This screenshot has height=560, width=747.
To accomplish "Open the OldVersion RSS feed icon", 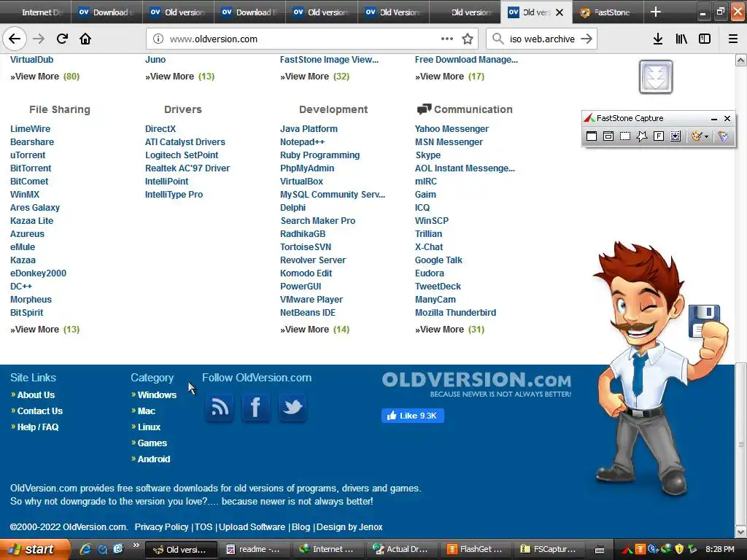I will [220, 407].
